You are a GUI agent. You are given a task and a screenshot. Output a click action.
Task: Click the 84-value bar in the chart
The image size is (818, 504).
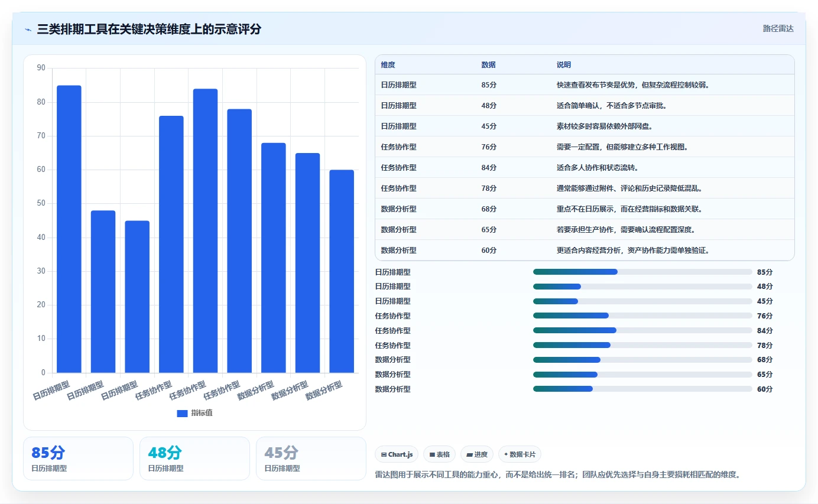pyautogui.click(x=205, y=231)
